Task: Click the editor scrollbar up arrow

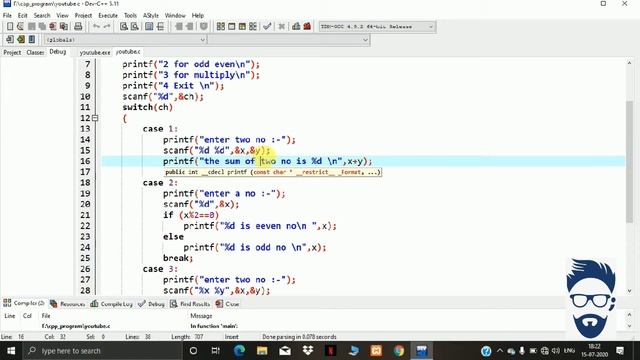Action: point(629,63)
